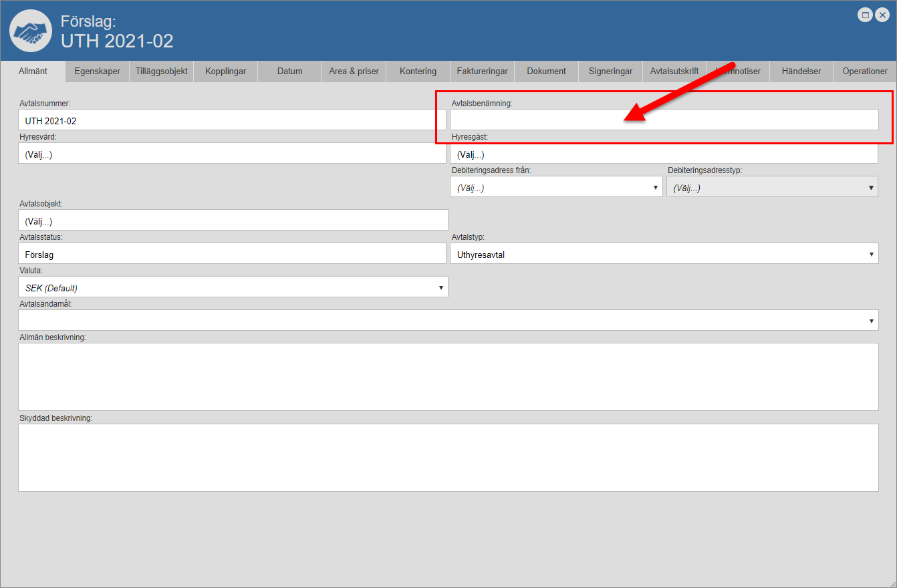This screenshot has width=897, height=588.
Task: Open the Operationer tab
Action: click(x=865, y=71)
